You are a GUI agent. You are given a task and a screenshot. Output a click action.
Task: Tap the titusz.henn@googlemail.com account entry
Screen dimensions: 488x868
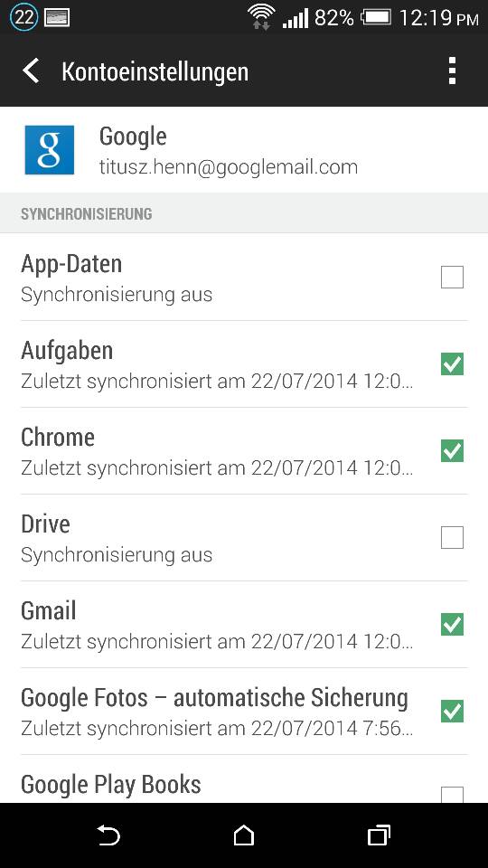point(244,150)
